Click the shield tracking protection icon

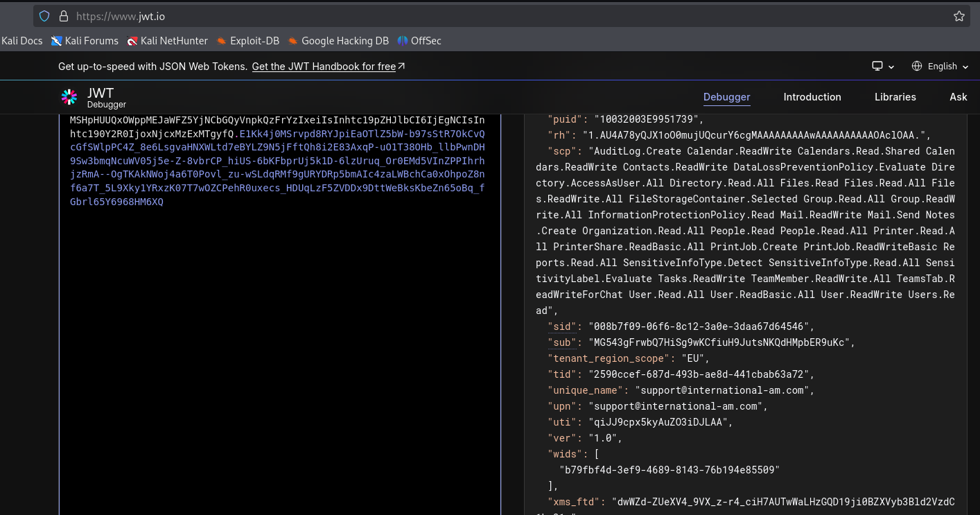tap(44, 16)
